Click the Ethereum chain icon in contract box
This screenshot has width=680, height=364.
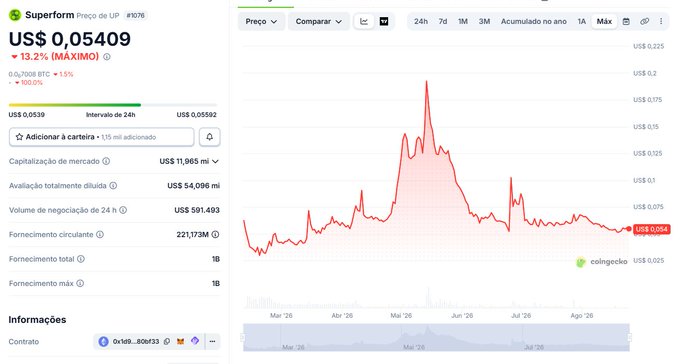click(x=103, y=341)
